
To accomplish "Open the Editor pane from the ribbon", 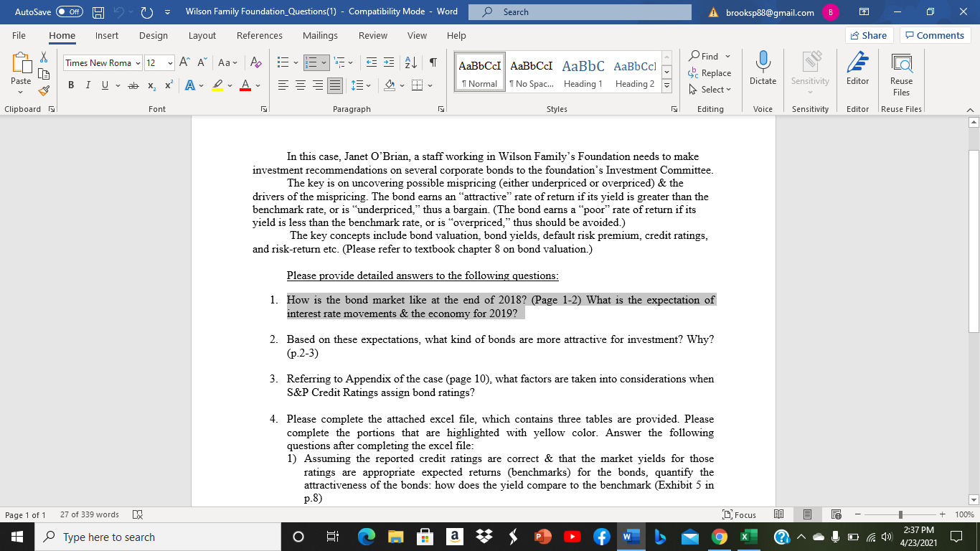I will pyautogui.click(x=858, y=70).
